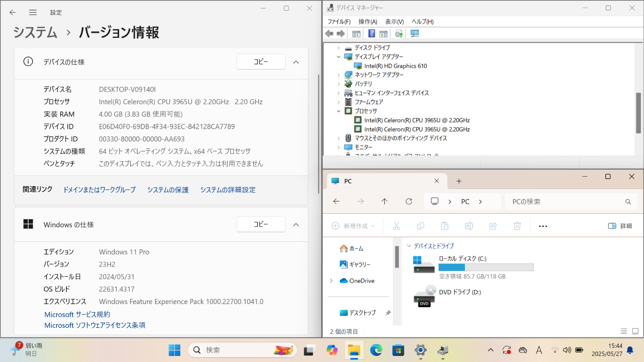Collapse the ディスプレイ アダプター tree node
This screenshot has width=644, height=362.
(339, 57)
